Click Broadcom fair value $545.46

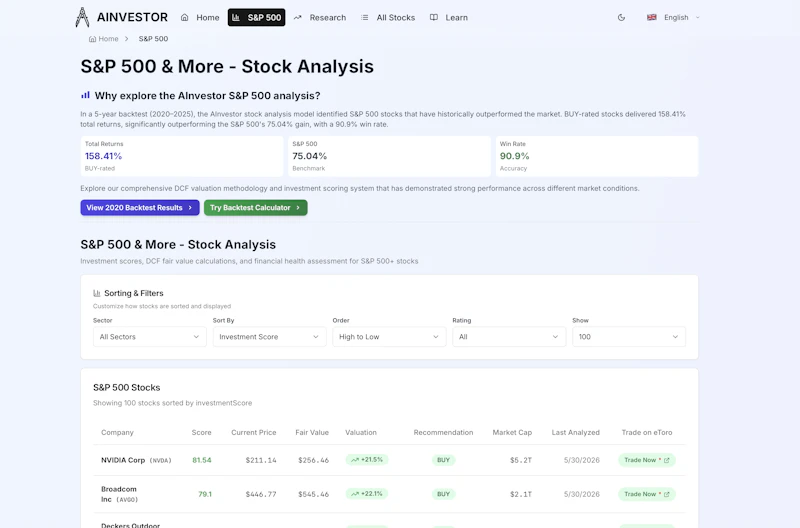[x=313, y=494]
